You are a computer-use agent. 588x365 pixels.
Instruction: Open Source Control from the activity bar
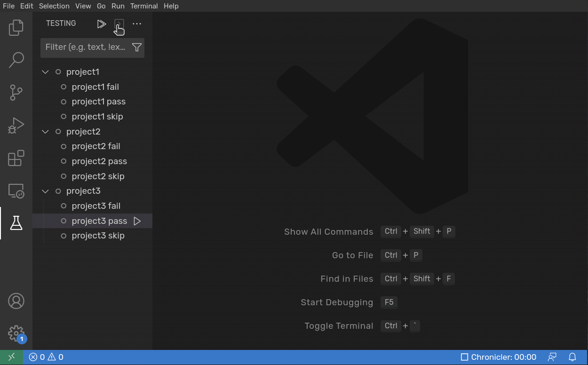16,93
